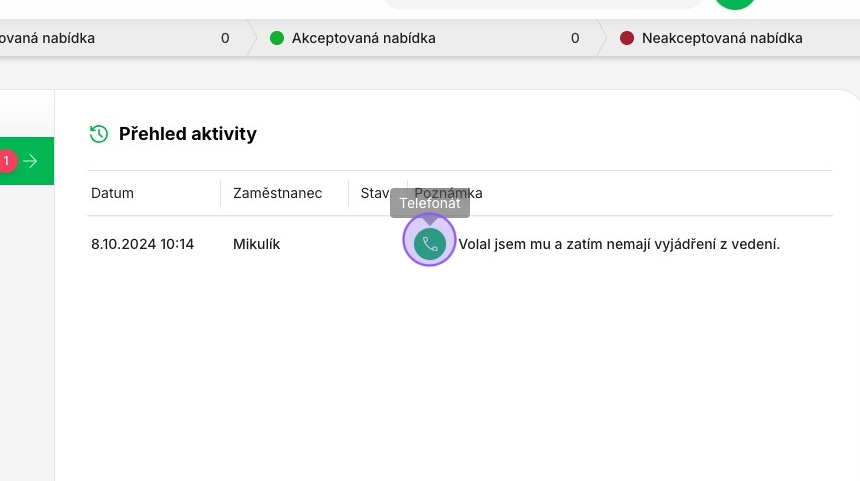Click the red notification badge showing 1

coord(7,161)
